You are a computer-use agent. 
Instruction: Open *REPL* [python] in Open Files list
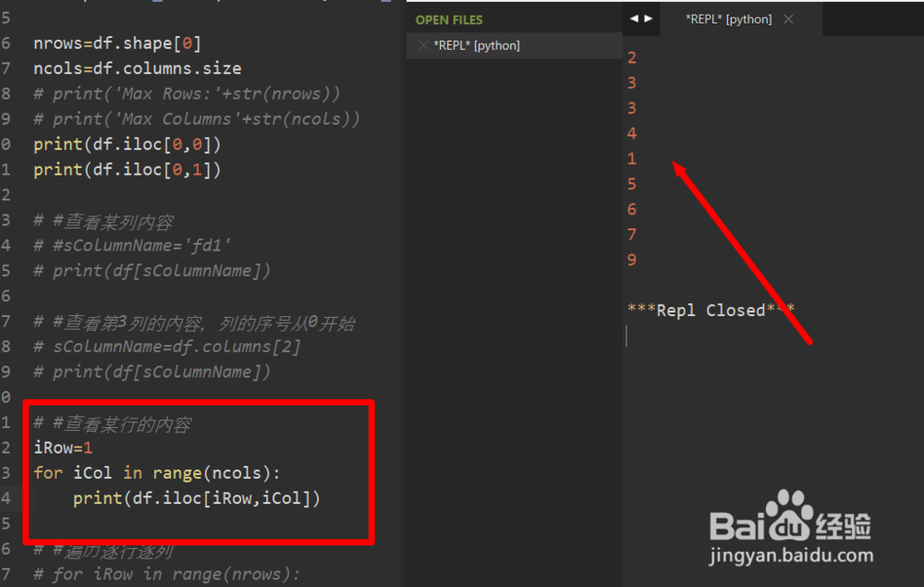point(477,45)
